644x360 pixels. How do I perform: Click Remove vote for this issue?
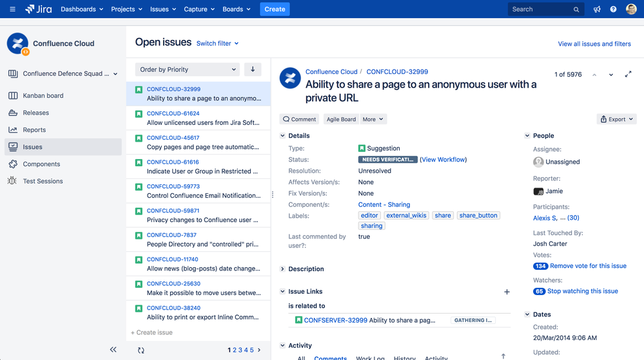[x=588, y=266]
